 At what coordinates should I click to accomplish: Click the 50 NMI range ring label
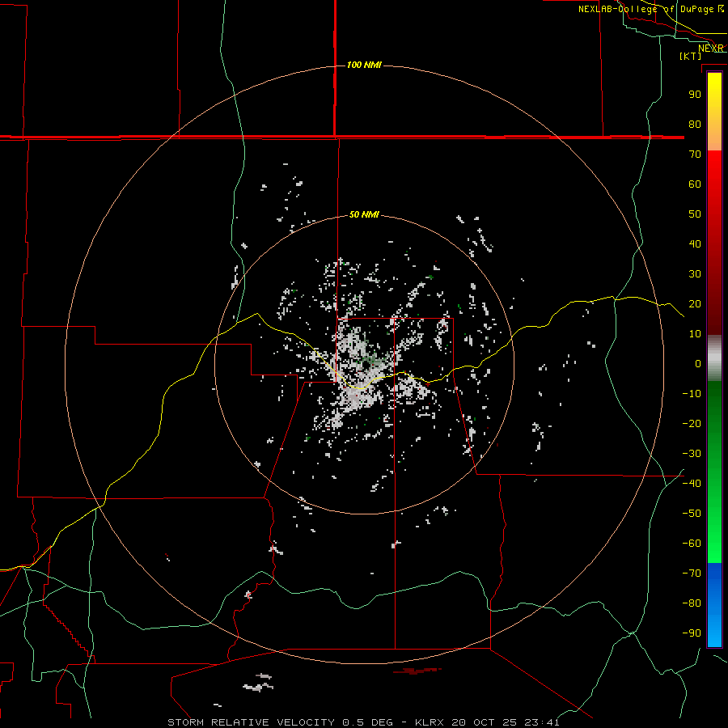[364, 214]
